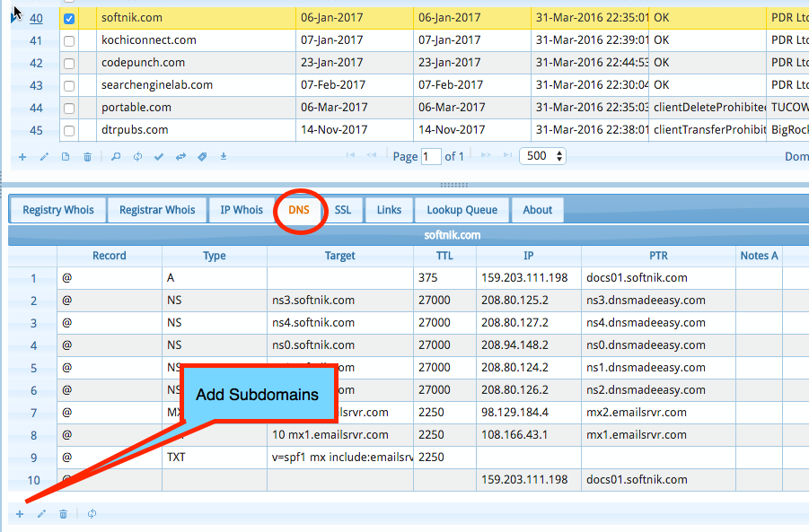Sort DNS records by the Type column header
This screenshot has width=809, height=532.
pos(215,256)
